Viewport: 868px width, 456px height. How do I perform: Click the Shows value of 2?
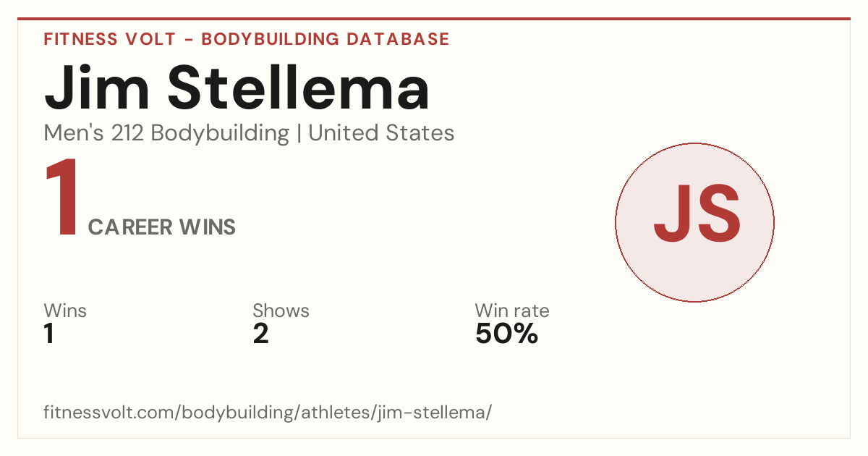click(x=260, y=334)
